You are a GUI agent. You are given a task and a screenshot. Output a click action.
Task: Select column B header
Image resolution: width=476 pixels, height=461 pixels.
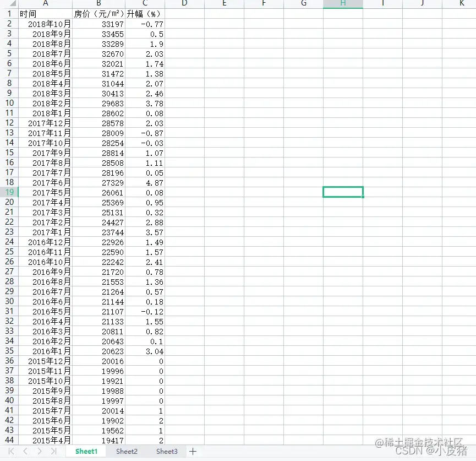(99, 4)
